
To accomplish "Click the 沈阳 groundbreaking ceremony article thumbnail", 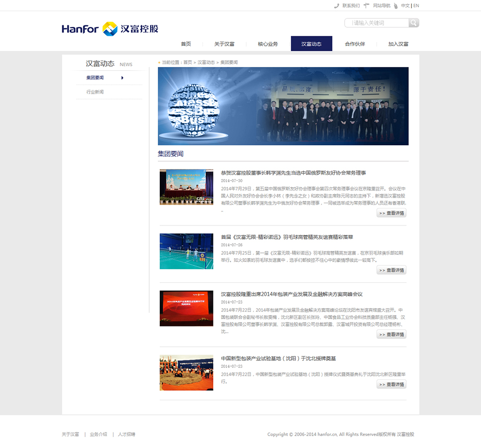I will pyautogui.click(x=186, y=372).
